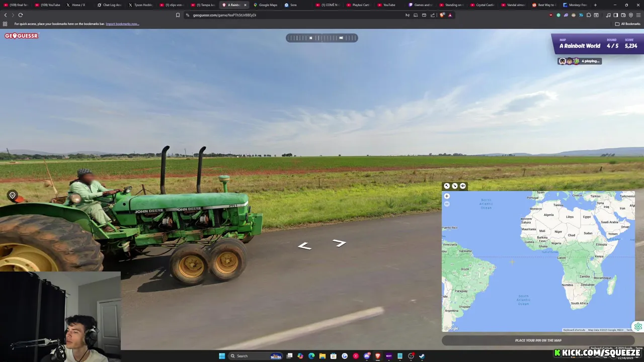Screen dimensions: 644x362
Task: Shrink the guess map with the down-right arrow
Action: (455, 186)
